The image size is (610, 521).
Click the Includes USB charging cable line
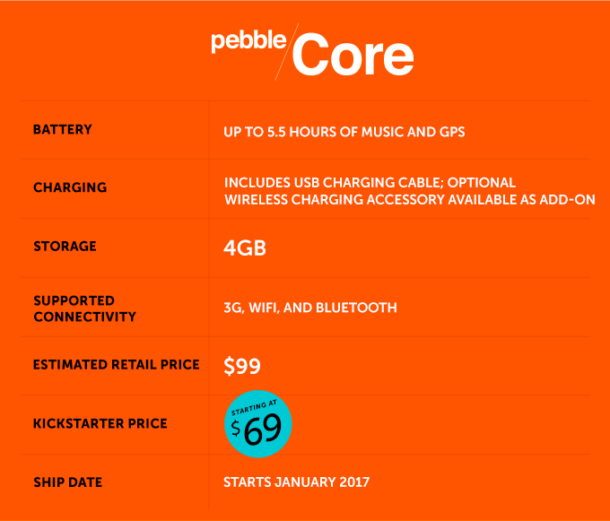click(x=369, y=182)
